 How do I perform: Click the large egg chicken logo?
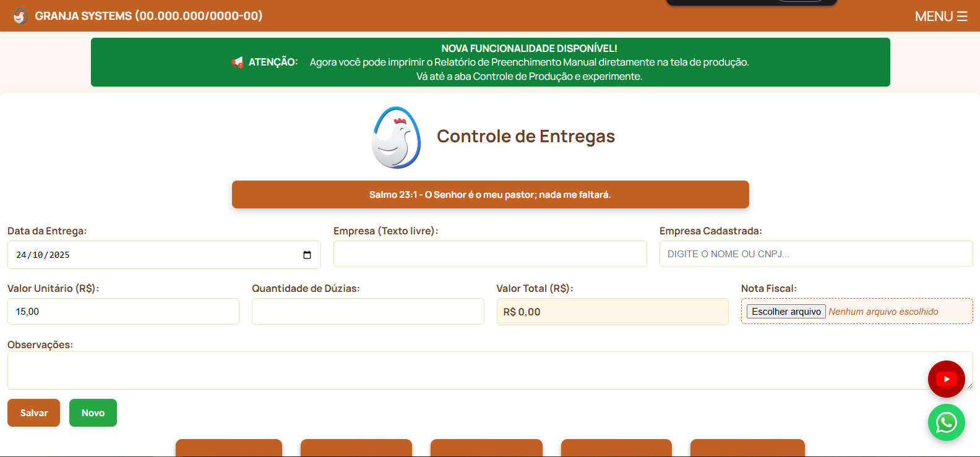[396, 137]
